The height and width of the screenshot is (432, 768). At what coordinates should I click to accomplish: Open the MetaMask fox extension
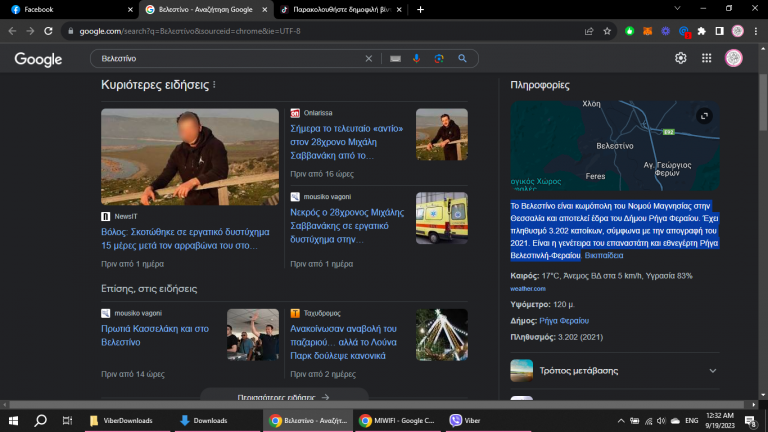647,31
